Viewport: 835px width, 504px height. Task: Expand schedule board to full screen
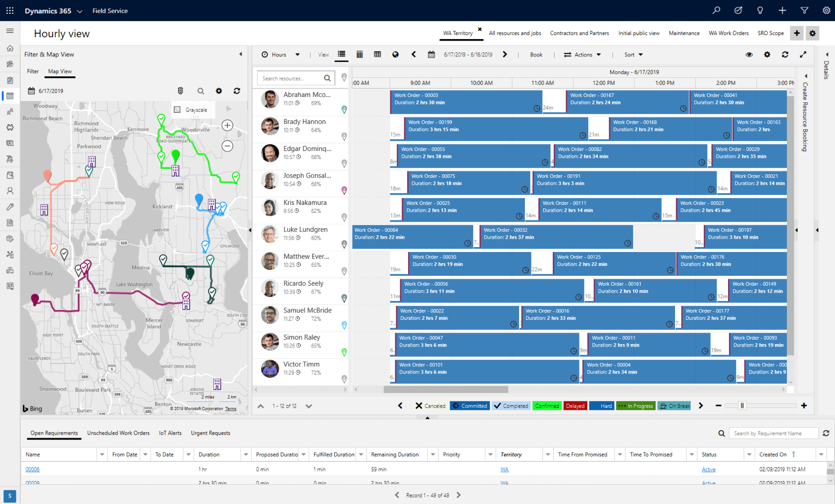click(x=803, y=54)
